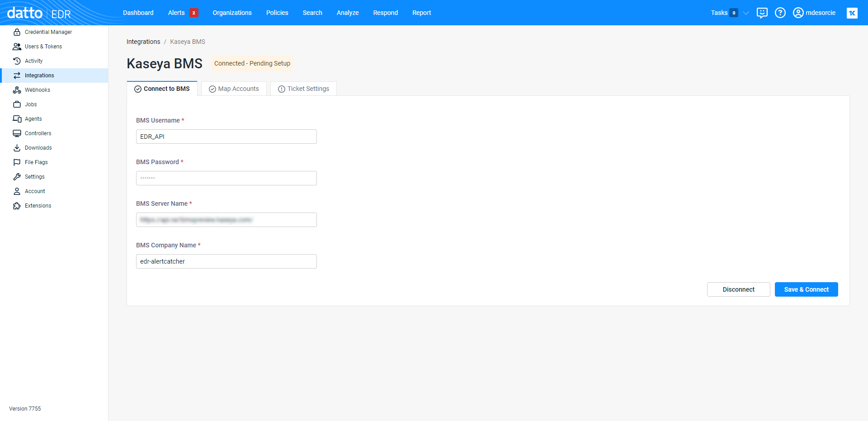Viewport: 868px width, 421px height.
Task: Click the Downloads arrow icon
Action: click(x=17, y=148)
